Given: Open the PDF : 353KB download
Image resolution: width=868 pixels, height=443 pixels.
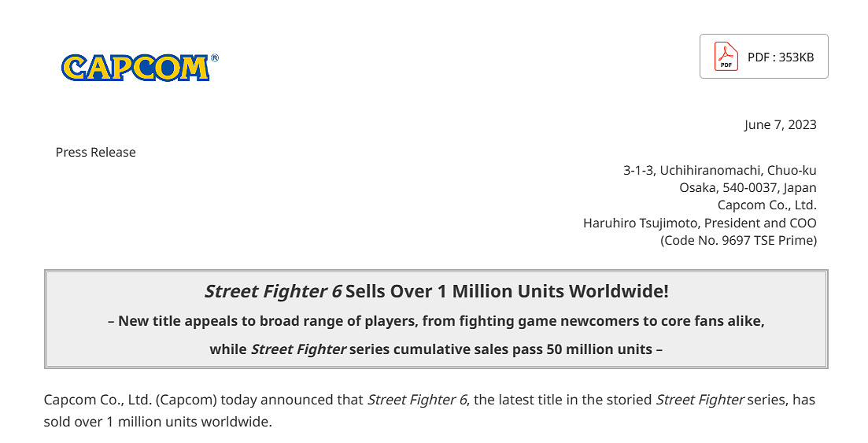Looking at the screenshot, I should click(780, 57).
